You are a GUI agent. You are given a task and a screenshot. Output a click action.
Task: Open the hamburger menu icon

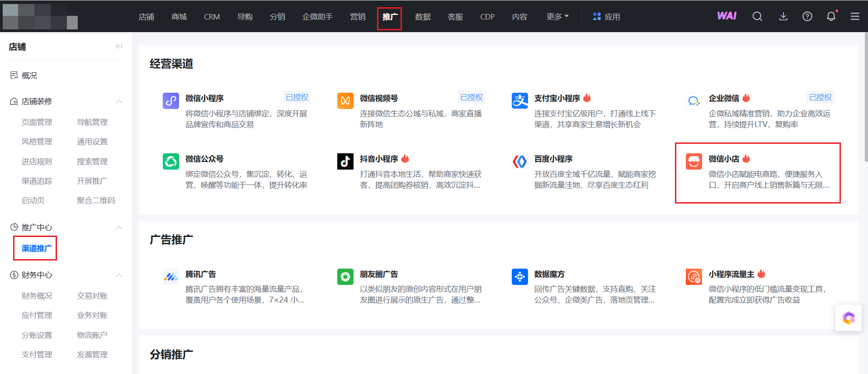pyautogui.click(x=855, y=17)
